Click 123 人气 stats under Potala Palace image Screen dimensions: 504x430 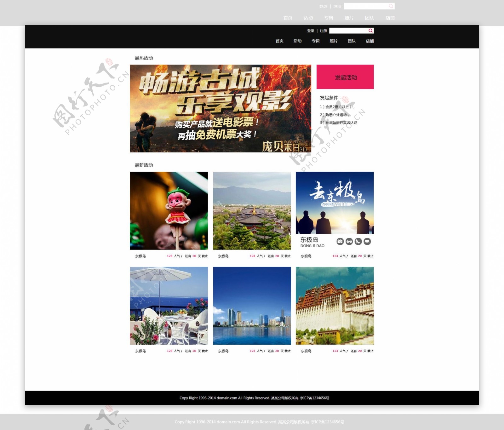click(340, 351)
